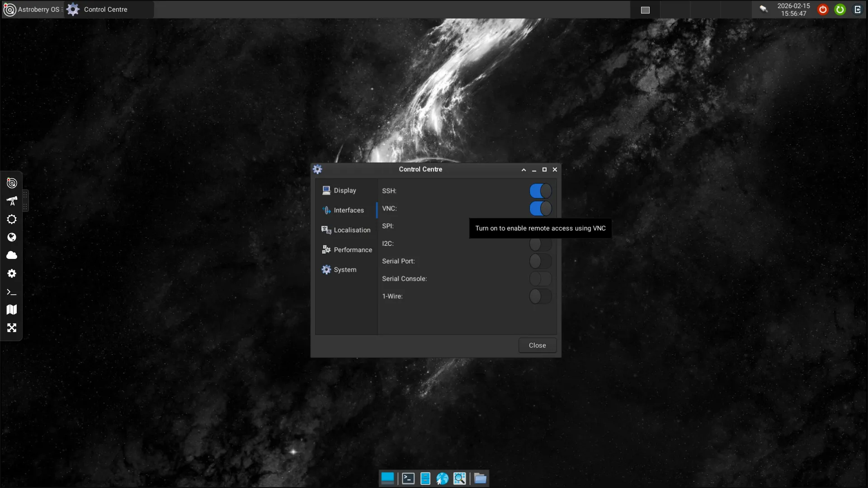The width and height of the screenshot is (868, 488).
Task: Click the red power button in the top panel
Action: pyautogui.click(x=823, y=9)
